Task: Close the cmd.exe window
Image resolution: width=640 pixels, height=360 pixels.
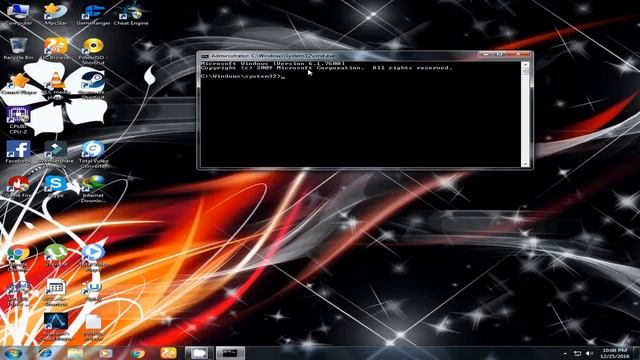Action: pos(519,54)
